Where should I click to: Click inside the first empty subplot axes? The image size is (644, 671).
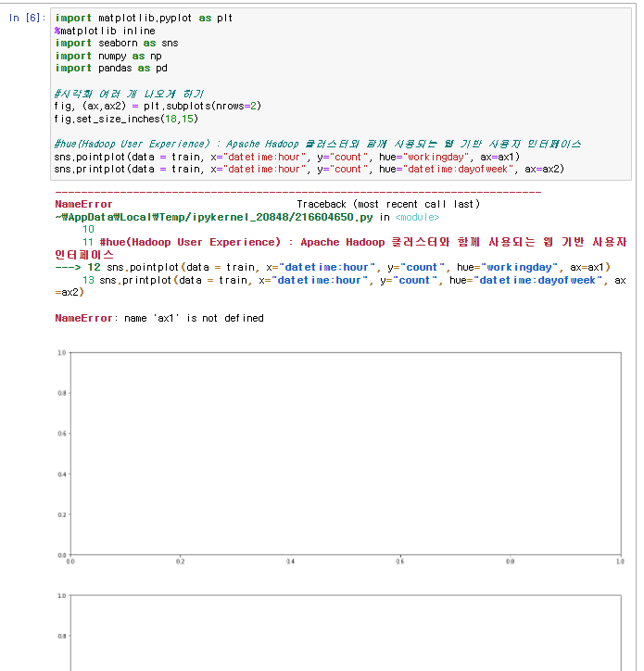[346, 453]
